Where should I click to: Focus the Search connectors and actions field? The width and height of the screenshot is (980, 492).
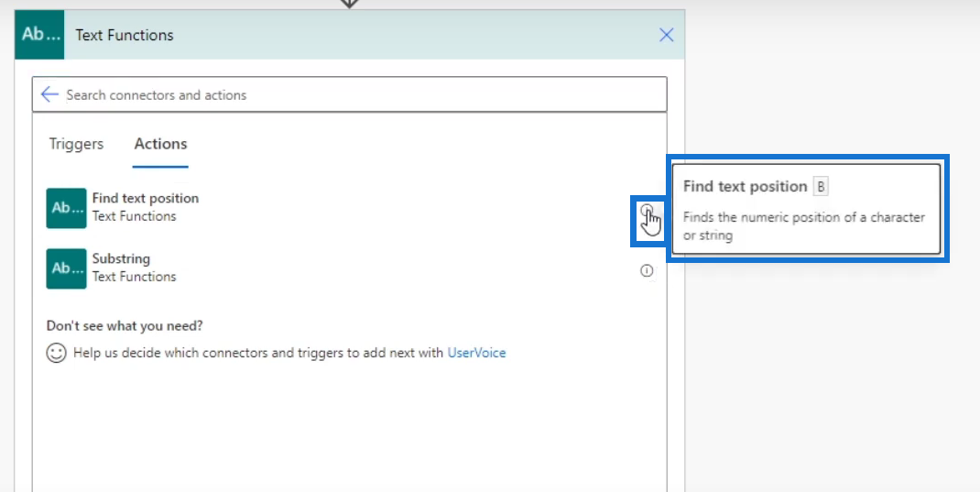[x=349, y=95]
